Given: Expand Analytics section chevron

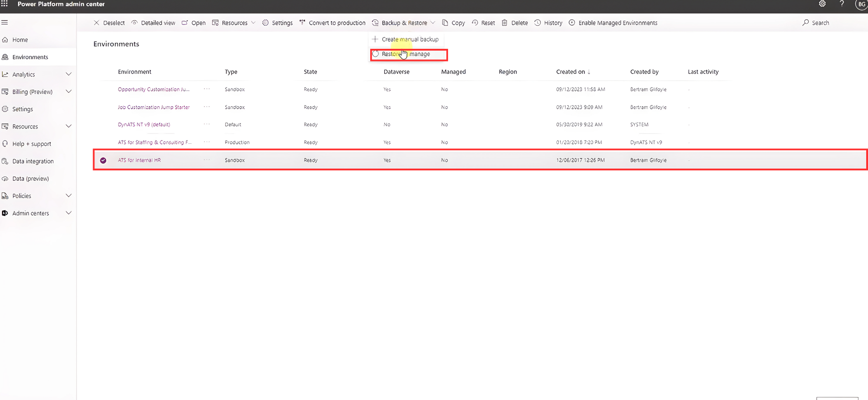Looking at the screenshot, I should (69, 74).
